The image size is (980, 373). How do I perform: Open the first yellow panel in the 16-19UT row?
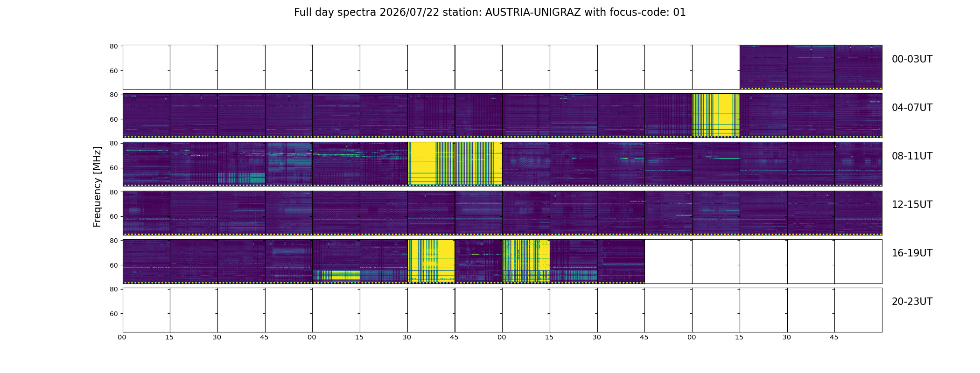(431, 261)
